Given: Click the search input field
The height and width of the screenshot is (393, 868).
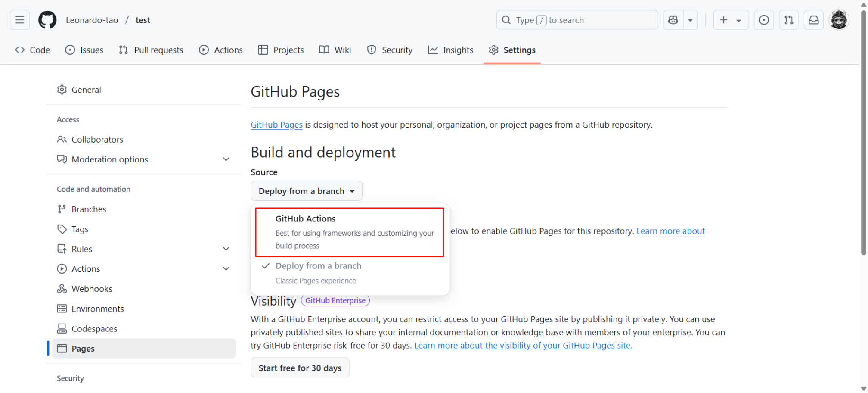Looking at the screenshot, I should click(x=577, y=20).
